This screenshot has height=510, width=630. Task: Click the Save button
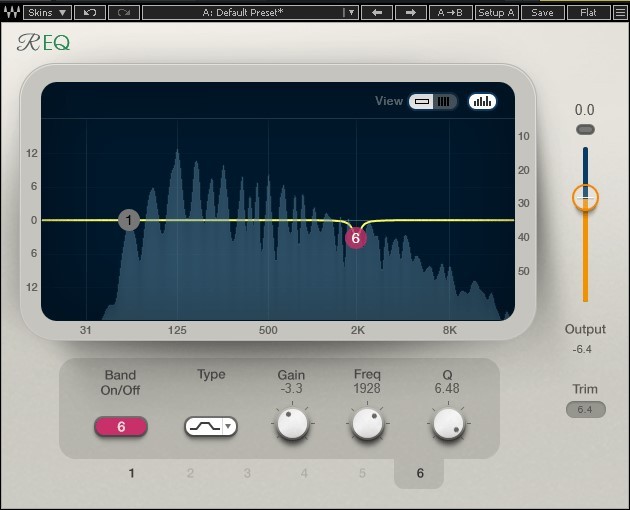(543, 12)
